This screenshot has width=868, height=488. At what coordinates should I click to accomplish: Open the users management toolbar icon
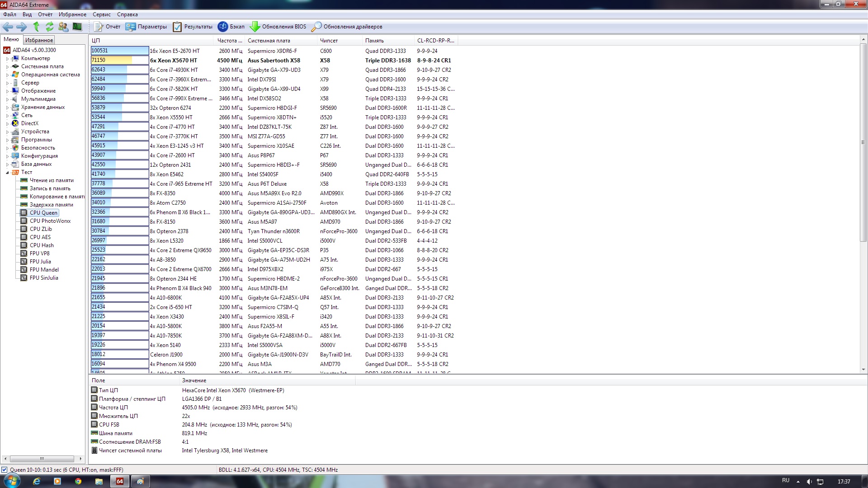point(63,27)
